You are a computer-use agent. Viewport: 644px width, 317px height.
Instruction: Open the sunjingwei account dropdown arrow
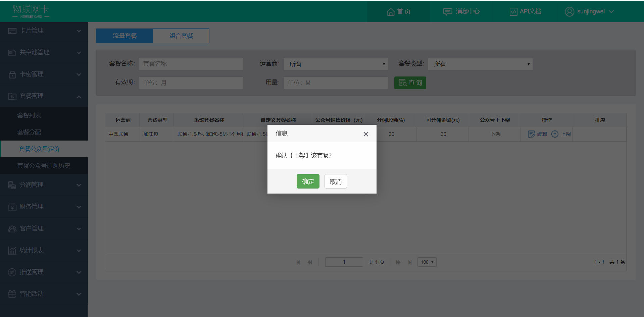[x=611, y=12]
